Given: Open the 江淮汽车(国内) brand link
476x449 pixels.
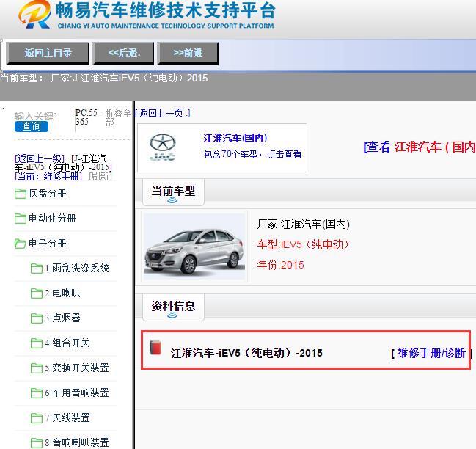Looking at the screenshot, I should click(235, 138).
